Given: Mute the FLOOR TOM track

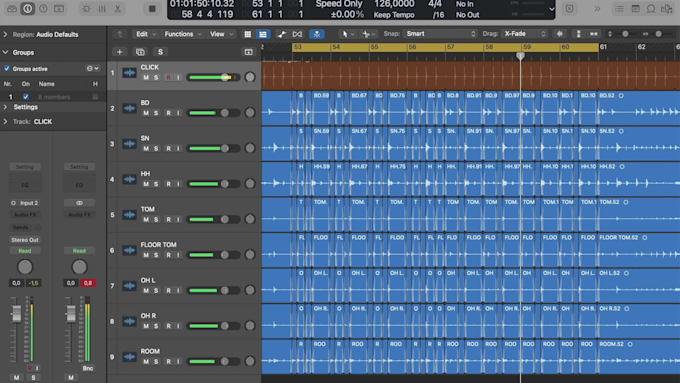Looking at the screenshot, I should [146, 255].
